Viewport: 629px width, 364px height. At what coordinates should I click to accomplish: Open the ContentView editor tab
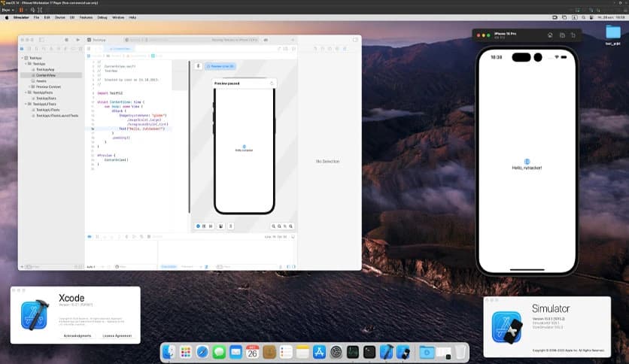120,48
